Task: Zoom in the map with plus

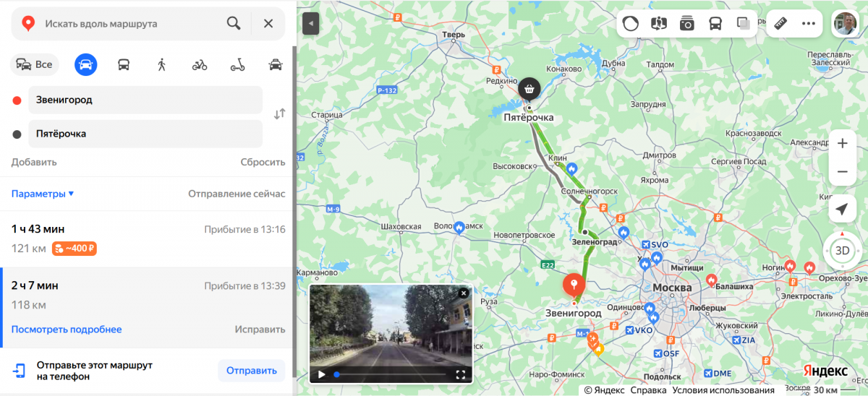Action: 842,143
